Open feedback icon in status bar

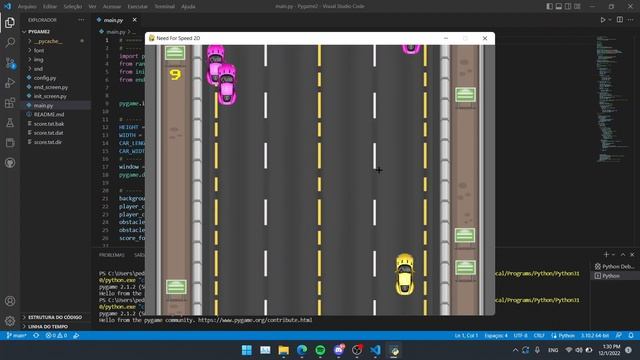click(619, 336)
